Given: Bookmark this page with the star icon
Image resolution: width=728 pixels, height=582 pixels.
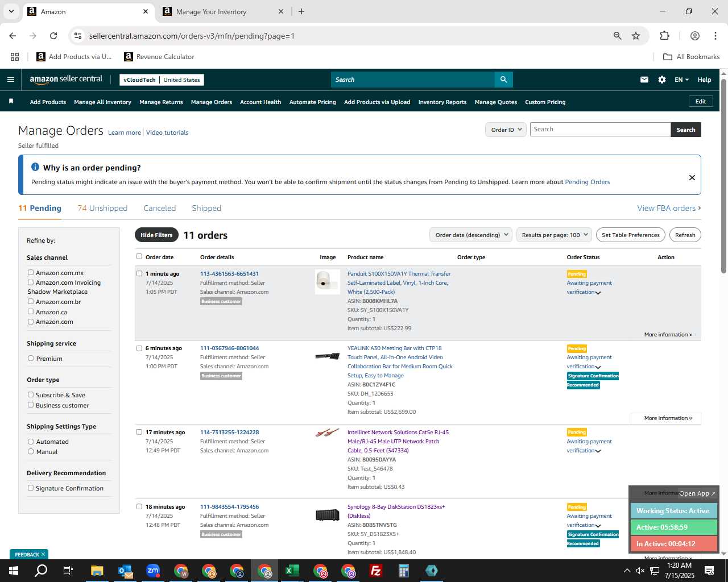Looking at the screenshot, I should pos(636,36).
